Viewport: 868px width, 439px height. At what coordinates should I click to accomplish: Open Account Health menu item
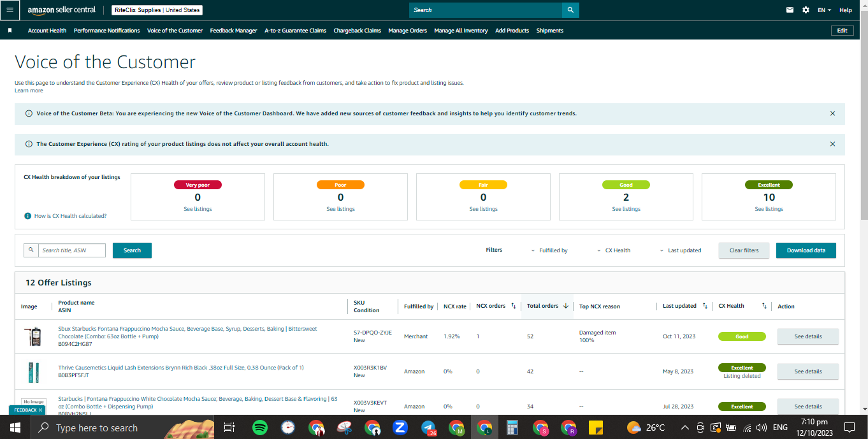[47, 31]
